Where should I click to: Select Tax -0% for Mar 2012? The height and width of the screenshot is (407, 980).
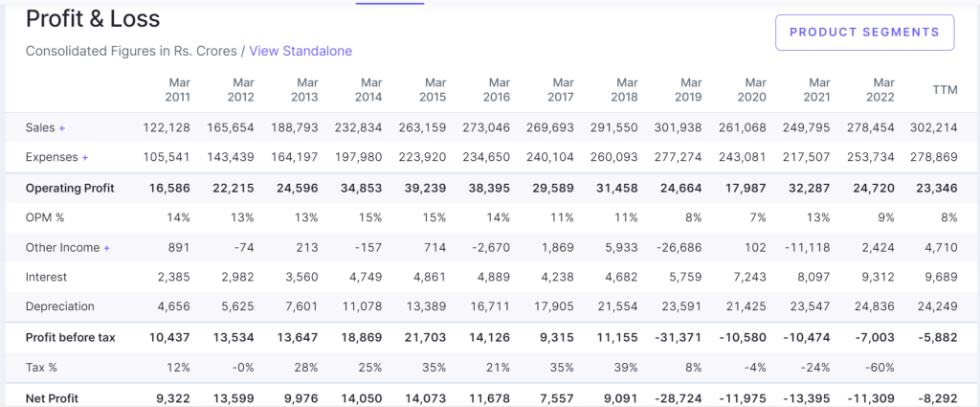coord(243,368)
